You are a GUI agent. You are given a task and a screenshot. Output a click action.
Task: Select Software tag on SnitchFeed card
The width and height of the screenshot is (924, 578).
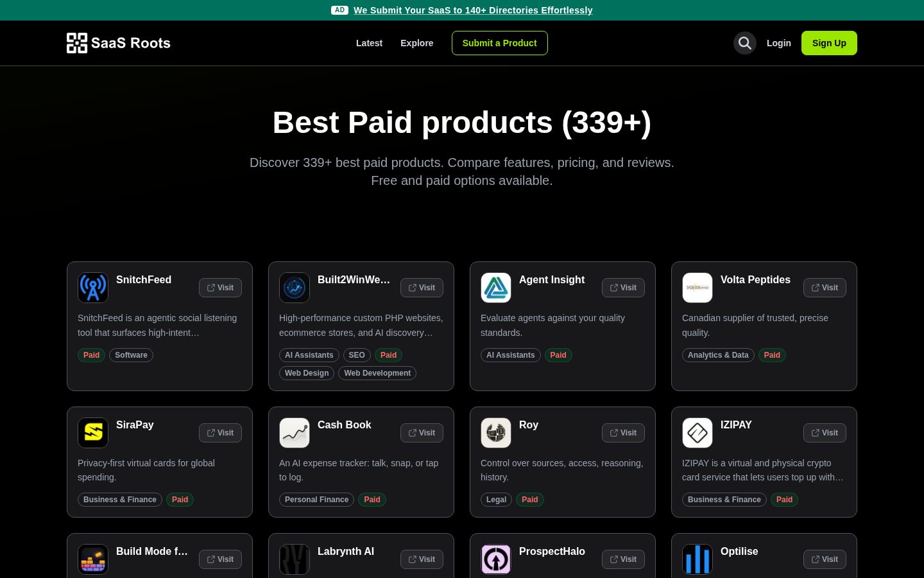coord(131,355)
